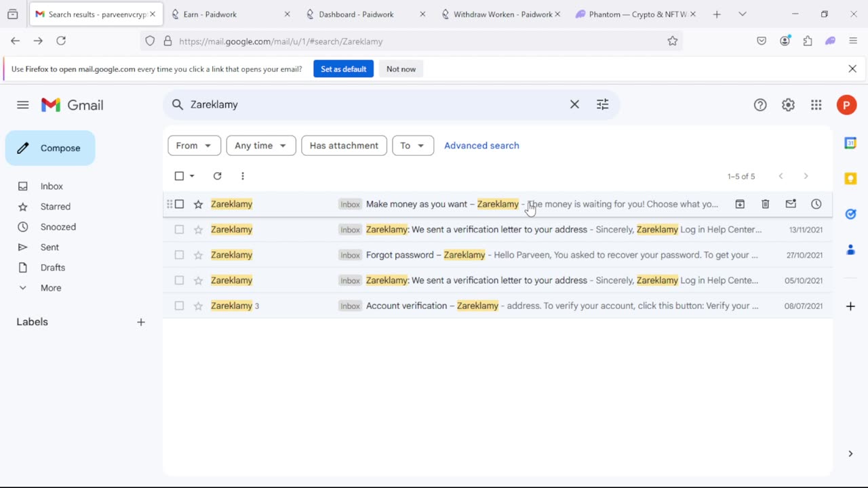Check the Zareklamy email dated 13/11/2021

179,230
